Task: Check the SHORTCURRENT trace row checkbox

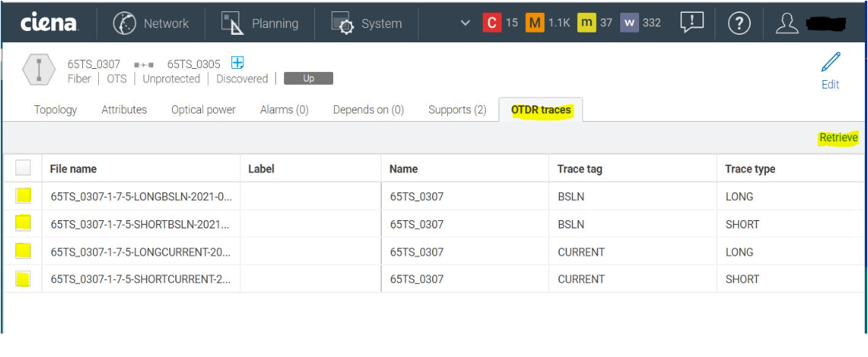Action: [23, 278]
